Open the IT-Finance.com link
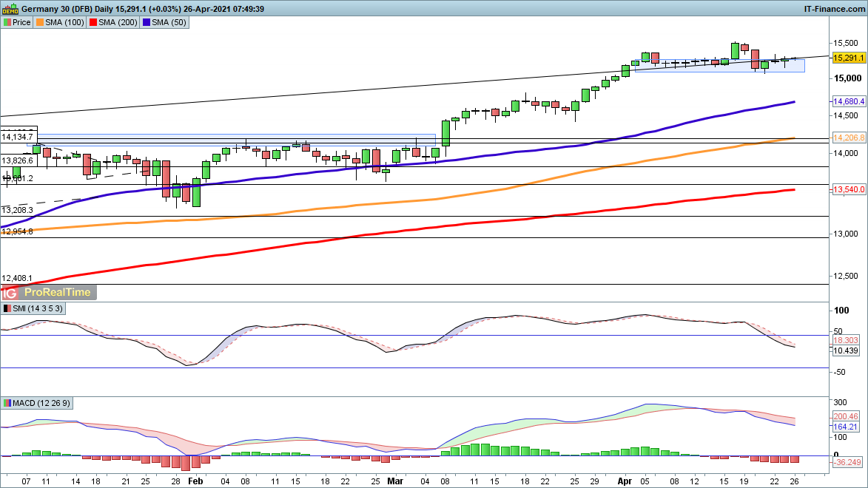Viewport: 868px width, 488px height. 834,9
